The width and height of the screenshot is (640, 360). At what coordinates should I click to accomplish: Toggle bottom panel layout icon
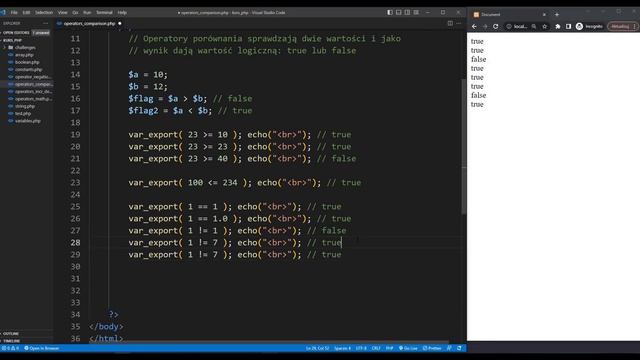399,13
